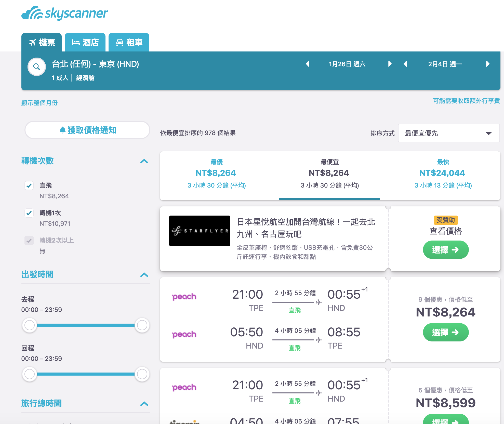Select the 最快 results tab
The width and height of the screenshot is (504, 424).
tap(442, 174)
